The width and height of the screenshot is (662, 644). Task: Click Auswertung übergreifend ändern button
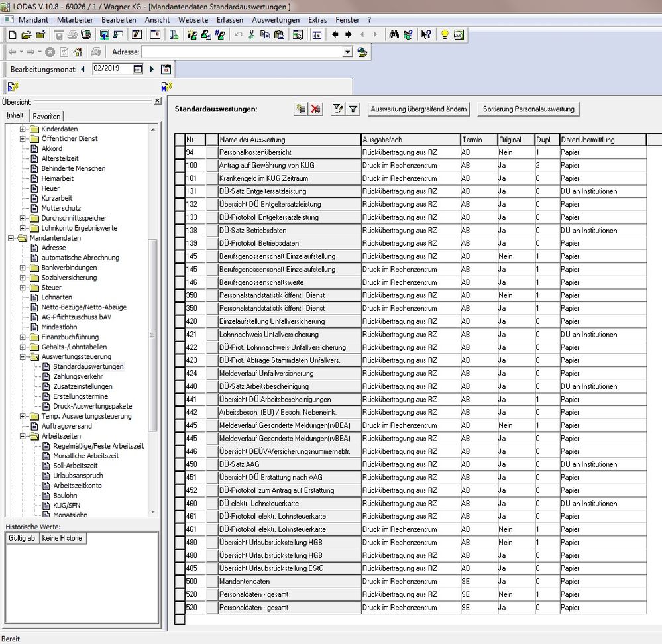[x=419, y=109]
